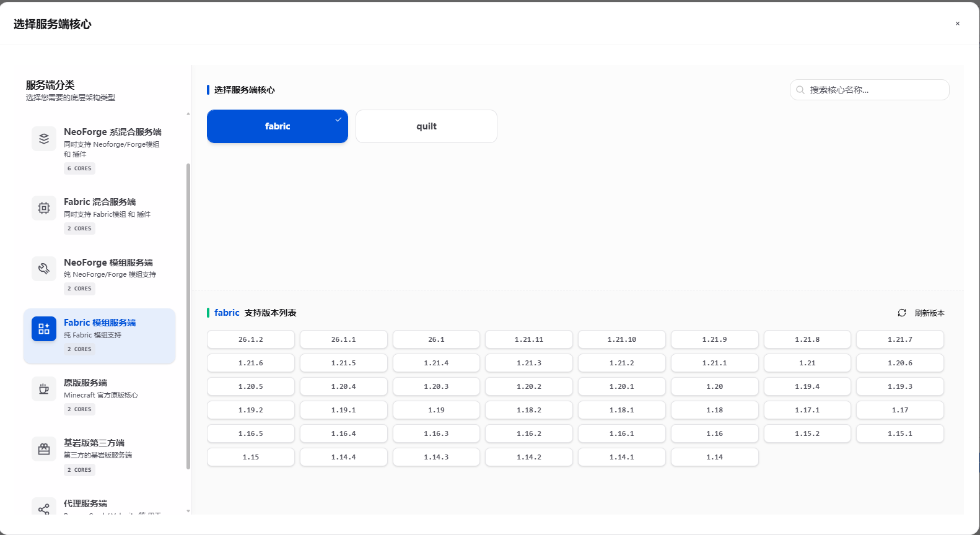The image size is (980, 535).
Task: Click the NeoForge 系混合服务端 layers icon
Action: click(x=44, y=139)
